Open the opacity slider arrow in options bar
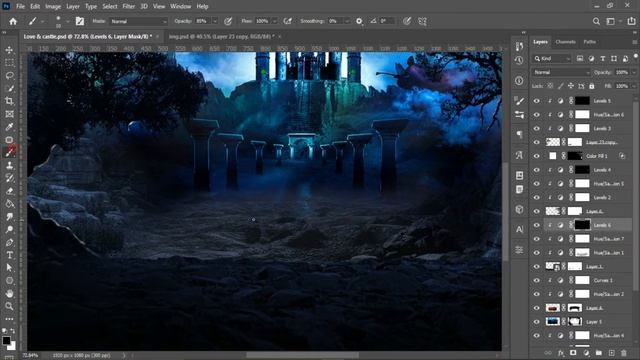 [215, 21]
